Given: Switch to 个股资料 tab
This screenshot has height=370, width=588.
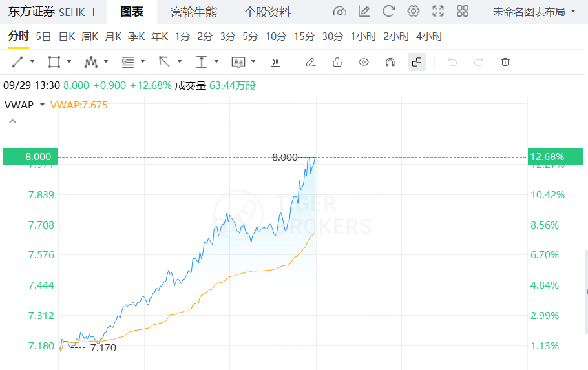Looking at the screenshot, I should pos(268,12).
